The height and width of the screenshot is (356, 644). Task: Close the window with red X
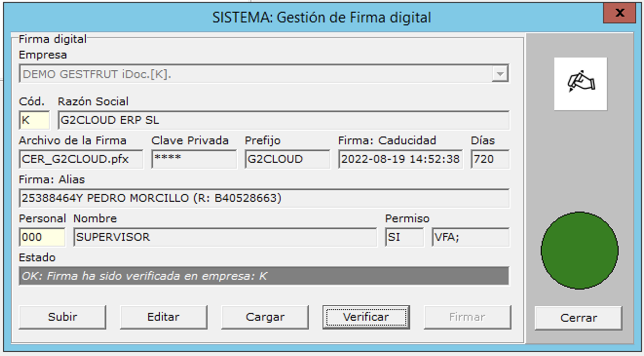click(x=619, y=13)
